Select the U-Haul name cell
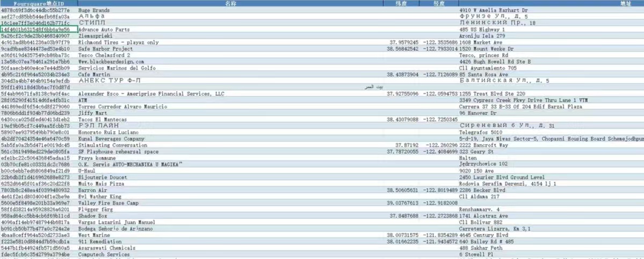Viewport: 644px width, 259px height. pyautogui.click(x=230, y=171)
